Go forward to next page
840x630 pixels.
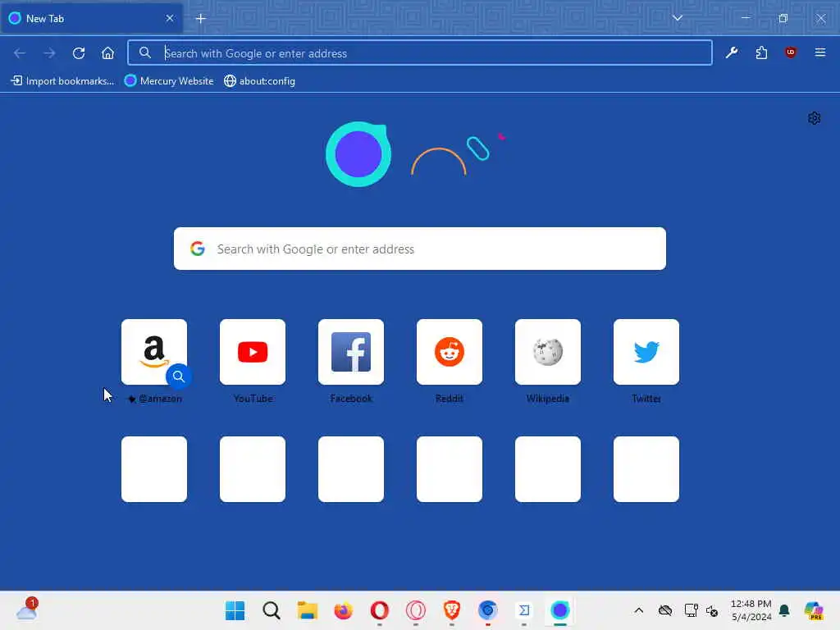click(x=49, y=53)
